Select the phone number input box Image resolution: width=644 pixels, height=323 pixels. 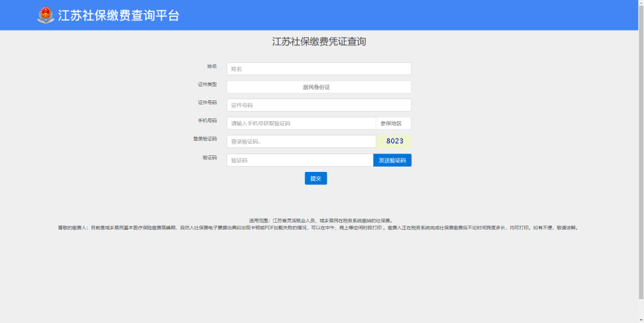pos(301,124)
